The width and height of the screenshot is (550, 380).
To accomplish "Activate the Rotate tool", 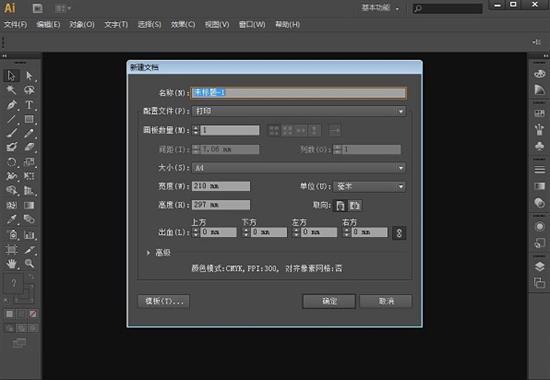I will pos(11,162).
